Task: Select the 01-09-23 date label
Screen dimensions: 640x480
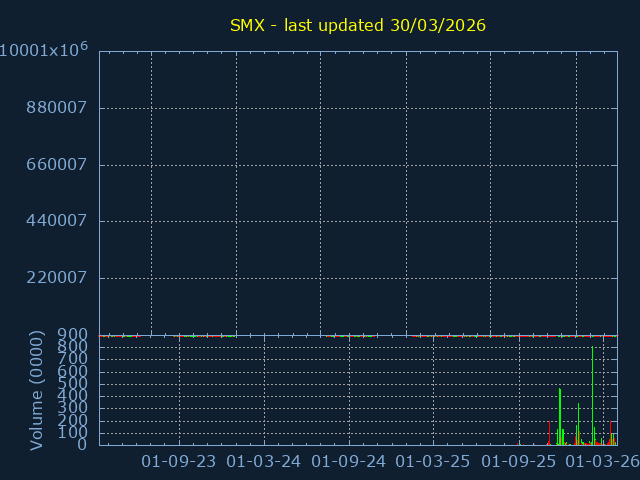Action: tap(179, 461)
